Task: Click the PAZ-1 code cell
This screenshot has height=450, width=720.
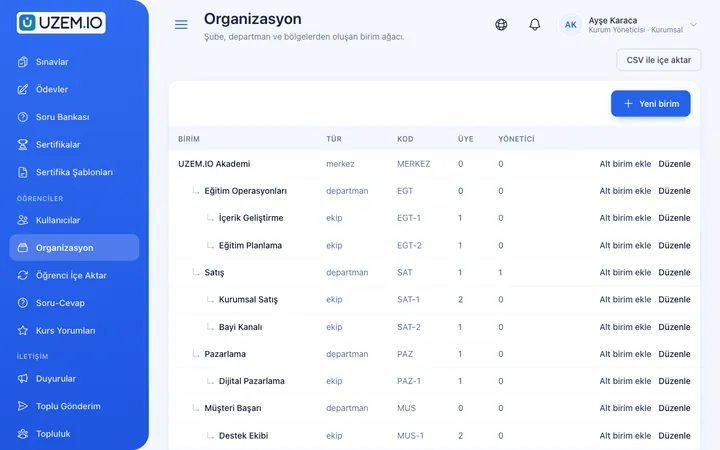Action: [x=409, y=381]
